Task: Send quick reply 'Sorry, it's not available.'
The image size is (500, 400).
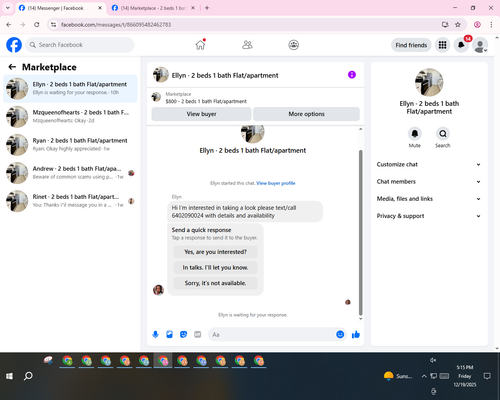Action: [215, 283]
